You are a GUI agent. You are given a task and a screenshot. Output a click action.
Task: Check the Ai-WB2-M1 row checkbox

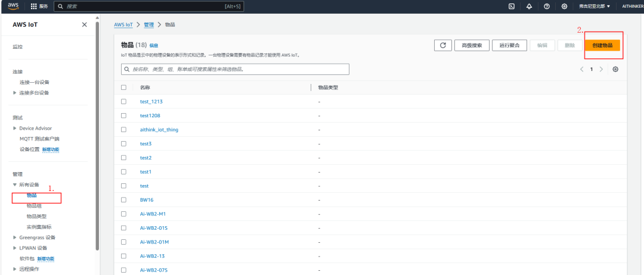point(123,214)
